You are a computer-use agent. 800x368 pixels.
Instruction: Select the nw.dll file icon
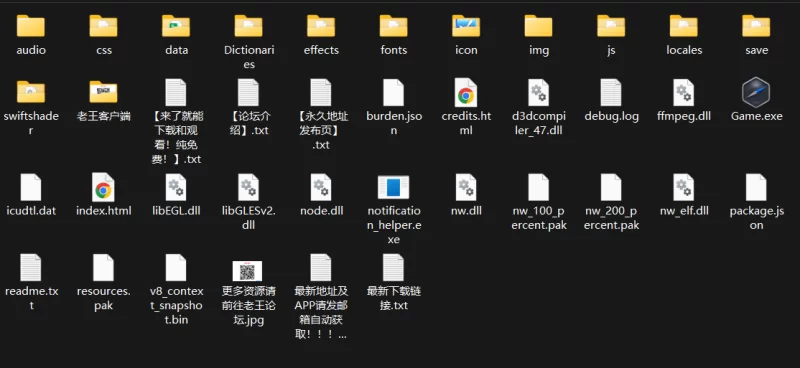(x=466, y=187)
